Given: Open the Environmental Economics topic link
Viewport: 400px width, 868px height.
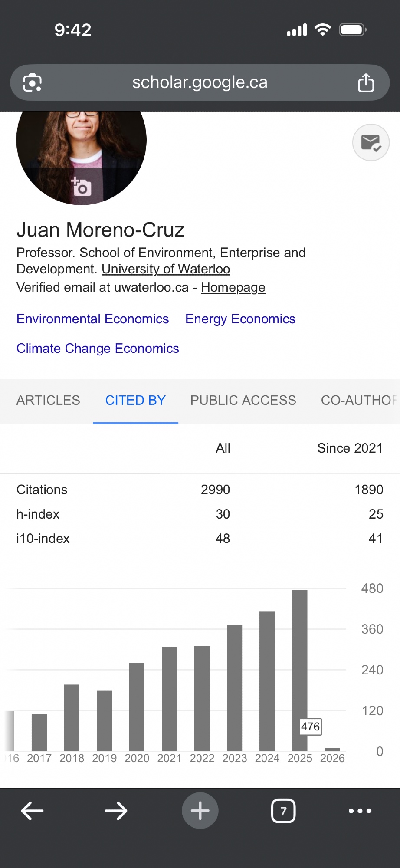Looking at the screenshot, I should tap(92, 319).
